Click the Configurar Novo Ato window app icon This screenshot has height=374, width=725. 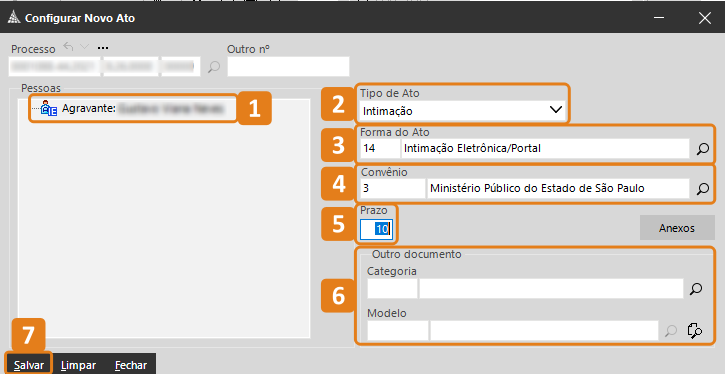[x=14, y=18]
